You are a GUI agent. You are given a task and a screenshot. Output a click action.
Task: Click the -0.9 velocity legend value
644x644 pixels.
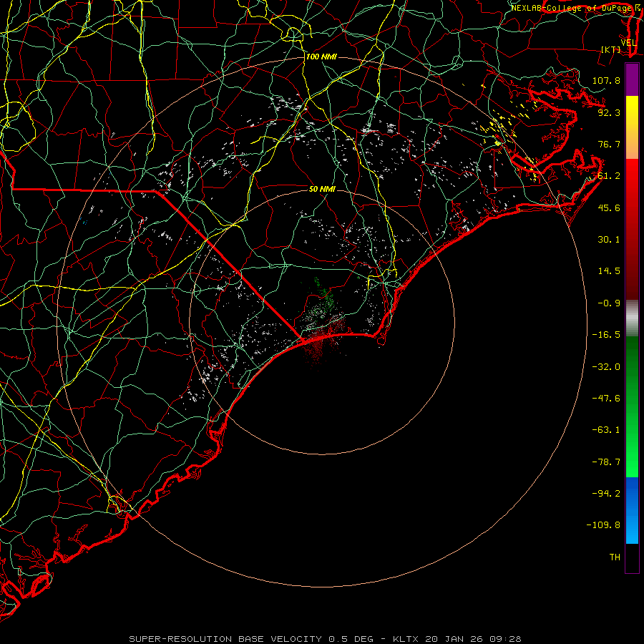tap(609, 303)
